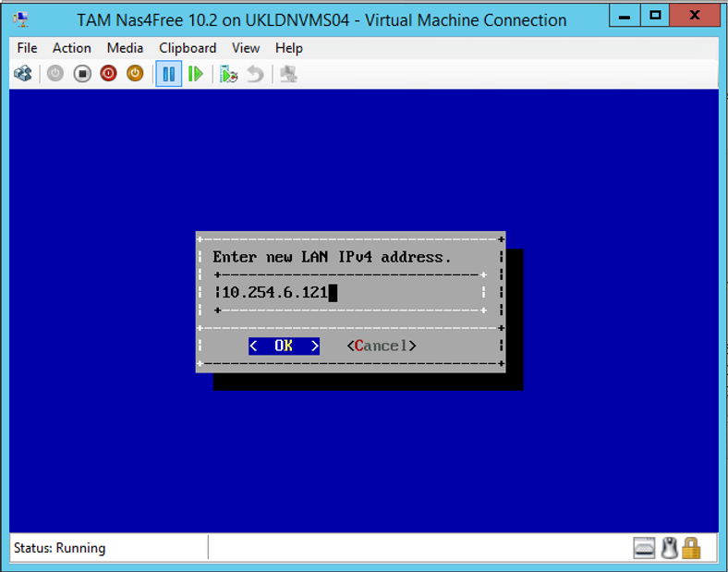Save VM state with the orange icon
This screenshot has height=572, width=728.
(x=135, y=73)
